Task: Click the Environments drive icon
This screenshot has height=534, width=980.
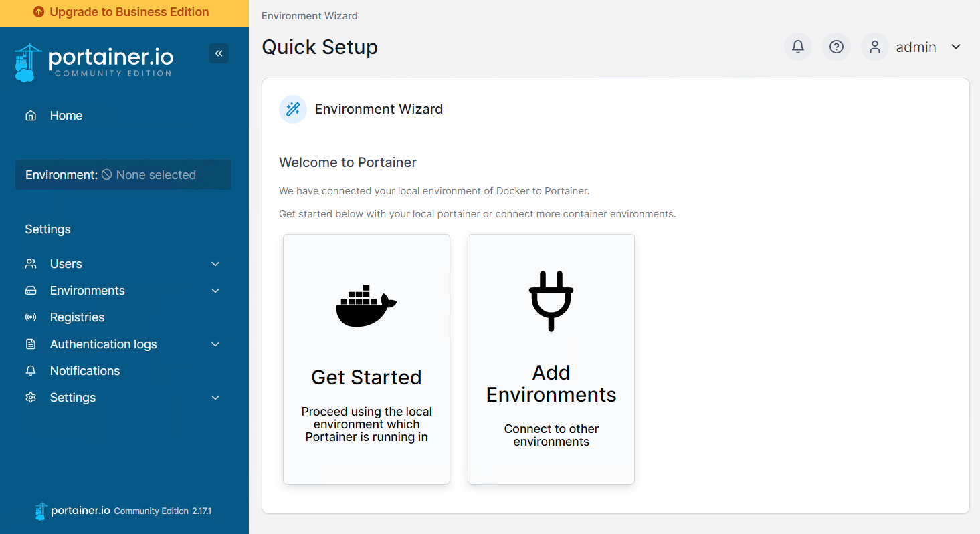Action: pyautogui.click(x=31, y=291)
